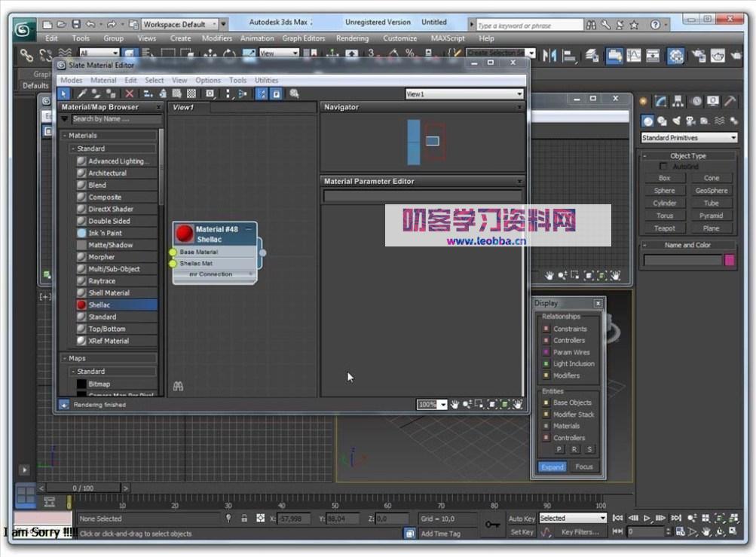Open the MAXScript menu

point(448,38)
